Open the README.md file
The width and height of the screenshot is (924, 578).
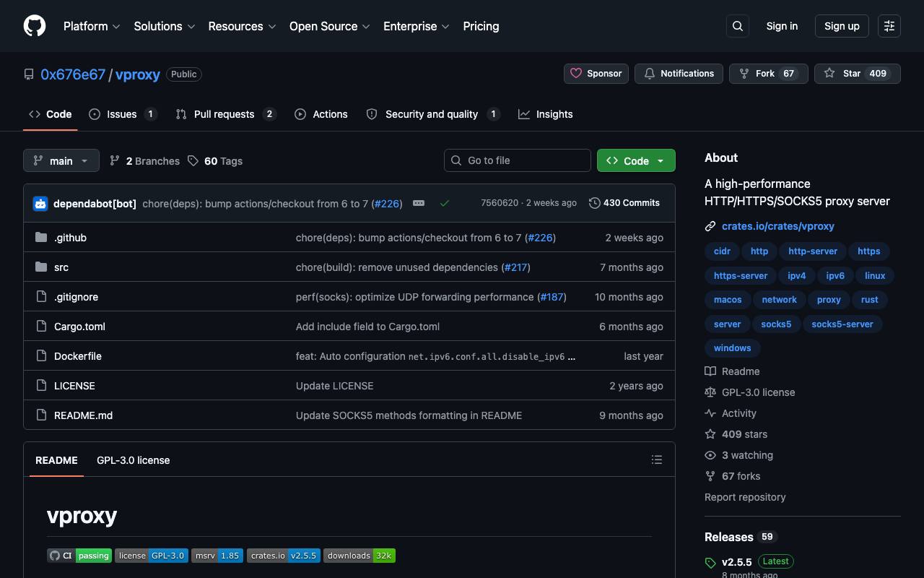(83, 415)
